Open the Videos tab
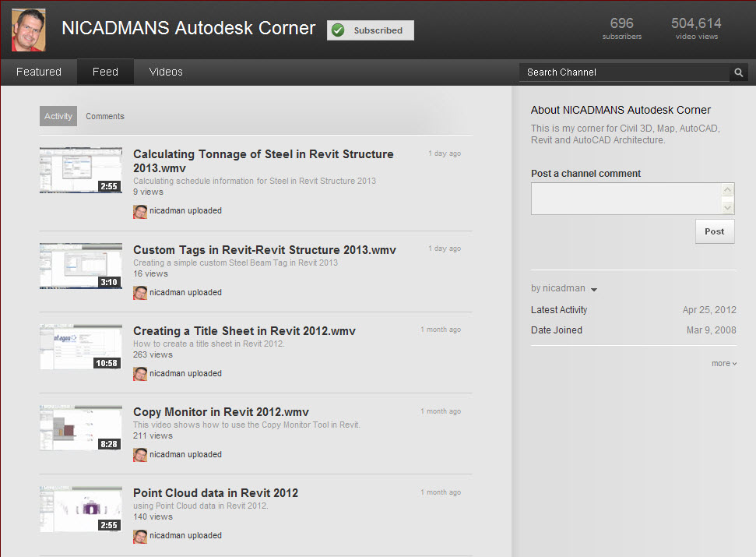 pyautogui.click(x=166, y=72)
